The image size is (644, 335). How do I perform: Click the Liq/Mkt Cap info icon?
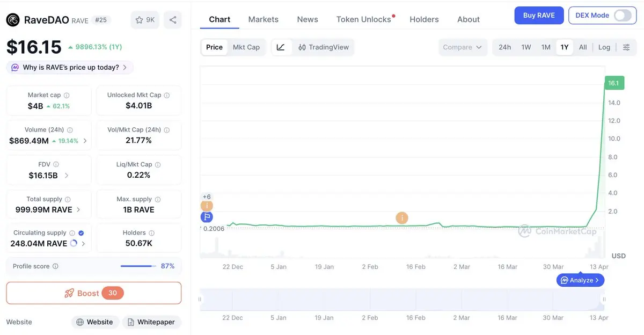tap(158, 164)
